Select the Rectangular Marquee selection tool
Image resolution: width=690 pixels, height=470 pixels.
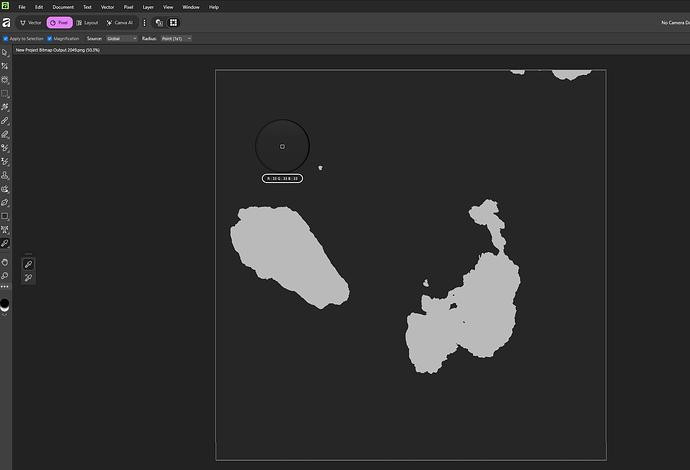5,93
